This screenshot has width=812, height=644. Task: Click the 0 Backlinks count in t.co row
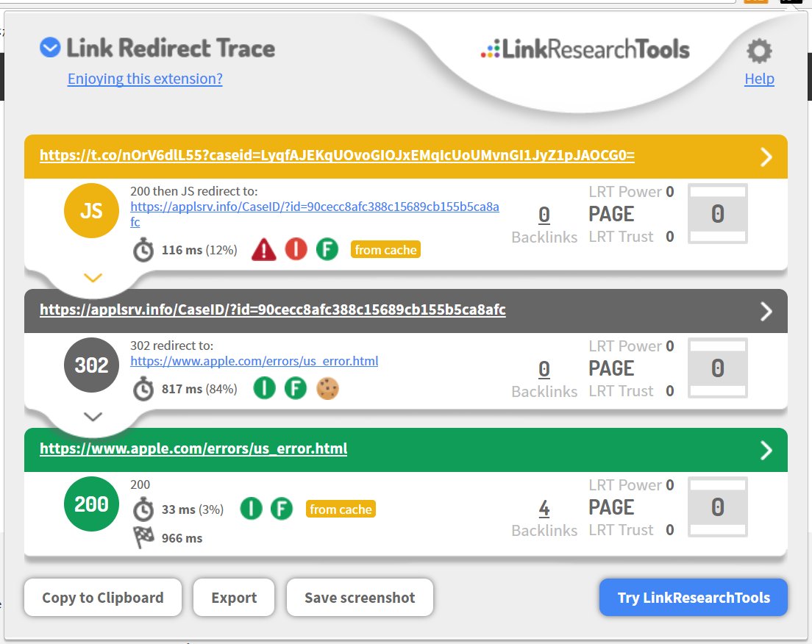tap(544, 215)
